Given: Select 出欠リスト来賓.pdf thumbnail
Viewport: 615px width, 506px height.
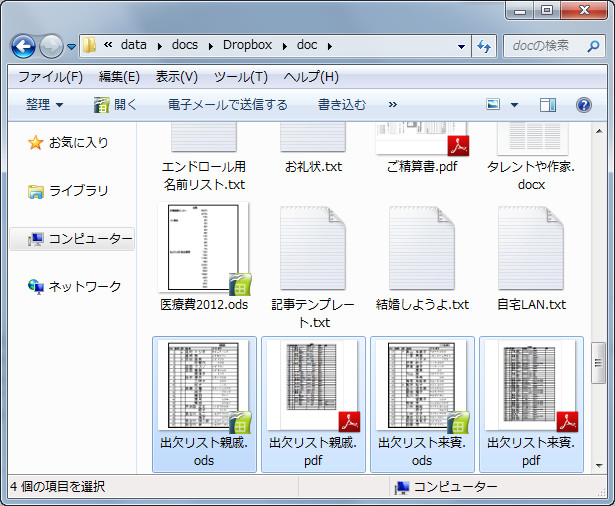Looking at the screenshot, I should [531, 385].
